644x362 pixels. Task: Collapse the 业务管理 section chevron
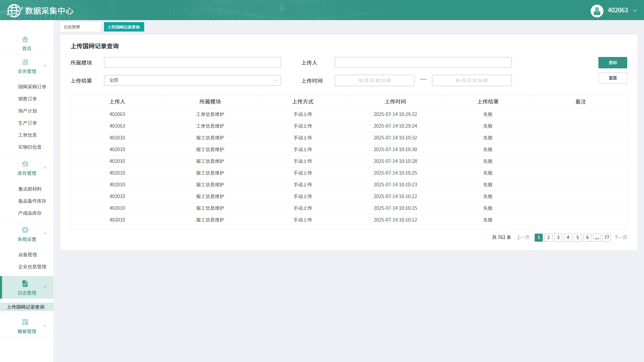(x=45, y=66)
